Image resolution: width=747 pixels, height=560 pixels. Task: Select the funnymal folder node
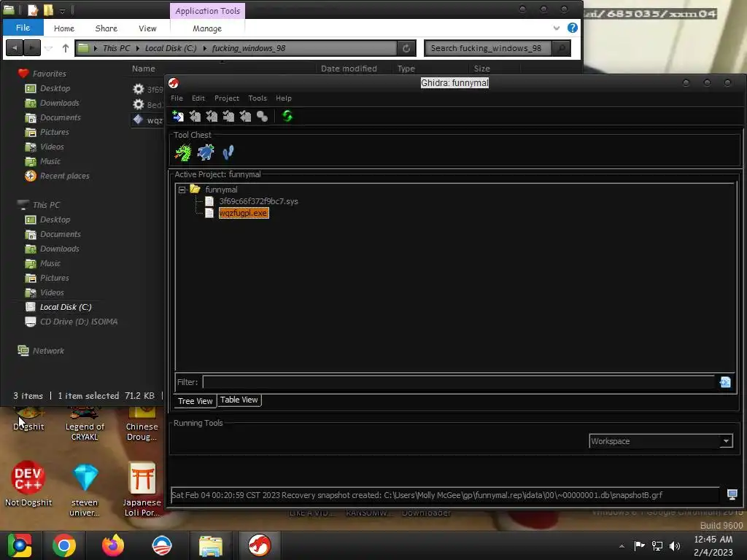click(x=221, y=190)
